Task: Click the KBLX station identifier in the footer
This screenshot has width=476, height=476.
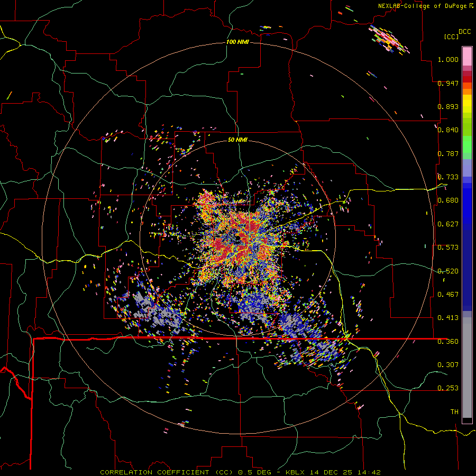Action: click(295, 472)
